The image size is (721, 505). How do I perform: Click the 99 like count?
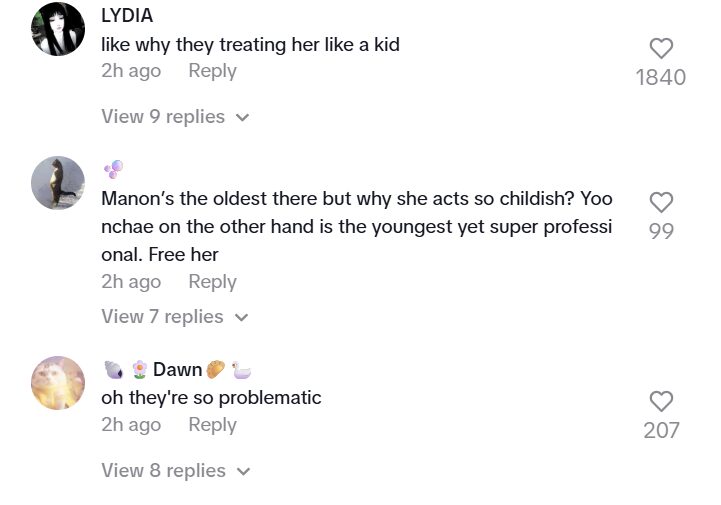661,231
